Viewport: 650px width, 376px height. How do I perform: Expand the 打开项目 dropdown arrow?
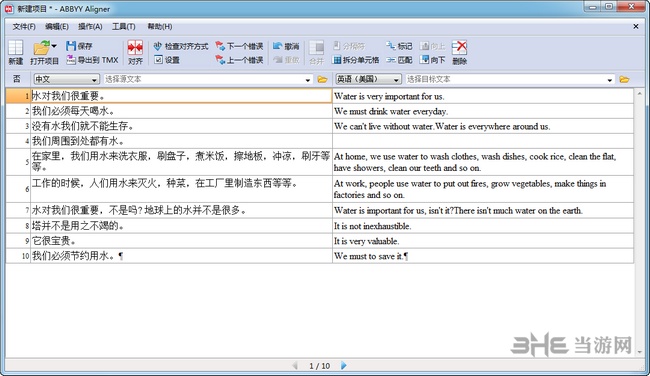point(54,46)
